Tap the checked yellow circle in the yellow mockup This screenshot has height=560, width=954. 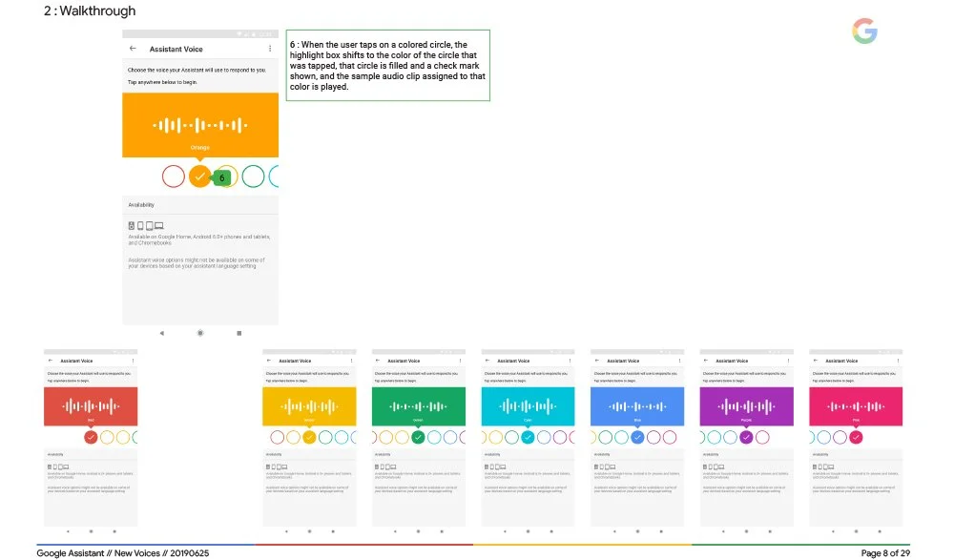click(309, 437)
